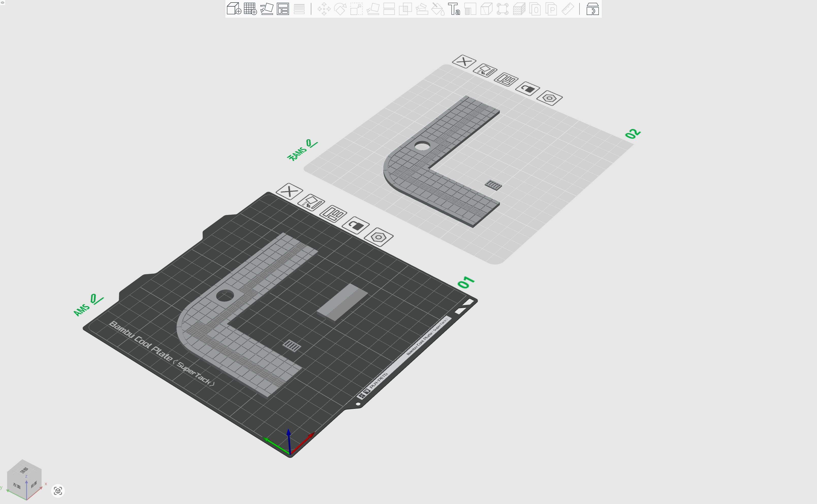The width and height of the screenshot is (817, 504).
Task: Run Auto orient from the top toolbar
Action: pos(266,9)
